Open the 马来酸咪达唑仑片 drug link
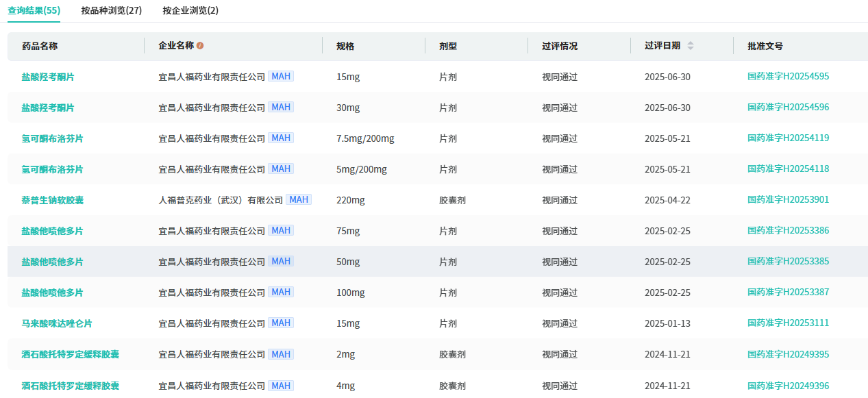The height and width of the screenshot is (398, 868). pos(57,323)
